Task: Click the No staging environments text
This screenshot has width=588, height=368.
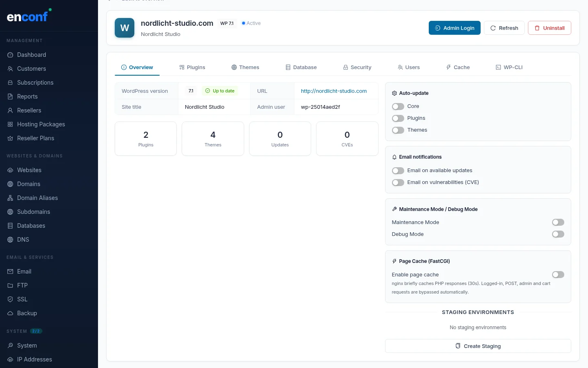Action: coord(478,328)
